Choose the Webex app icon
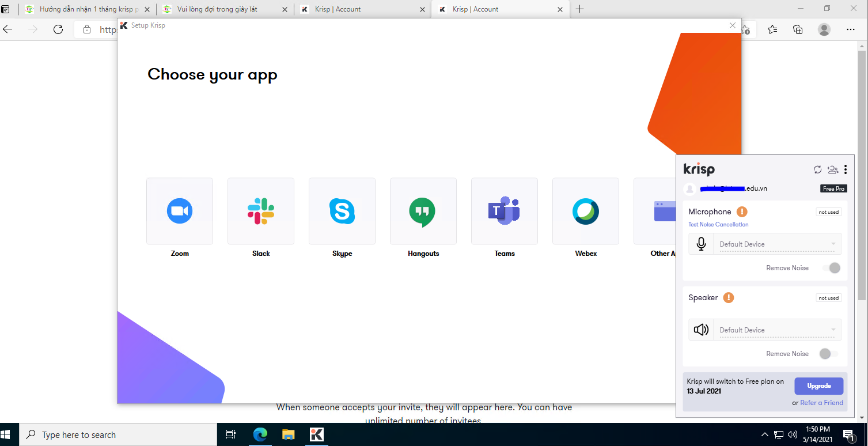Viewport: 868px width, 446px height. [586, 211]
